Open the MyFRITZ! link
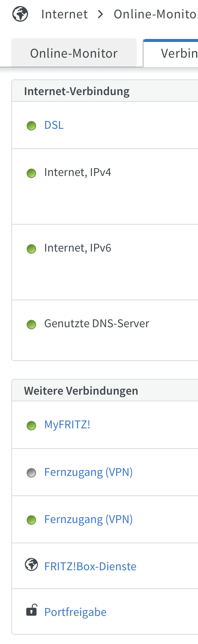The width and height of the screenshot is (198, 644). pos(67,425)
